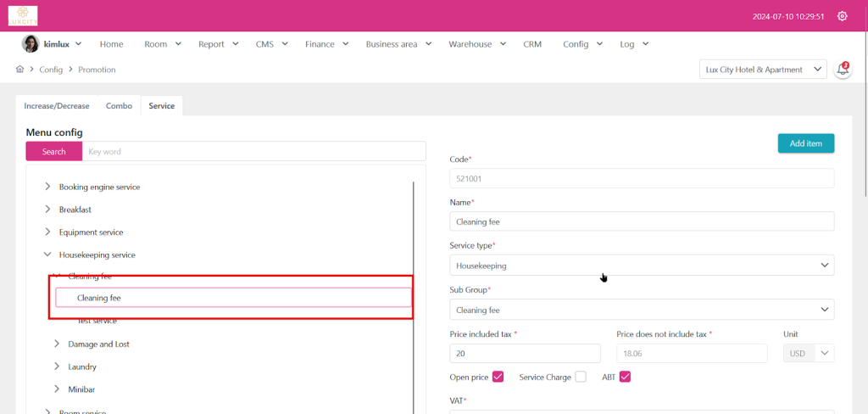868x414 pixels.
Task: Click the Add item button
Action: [805, 143]
